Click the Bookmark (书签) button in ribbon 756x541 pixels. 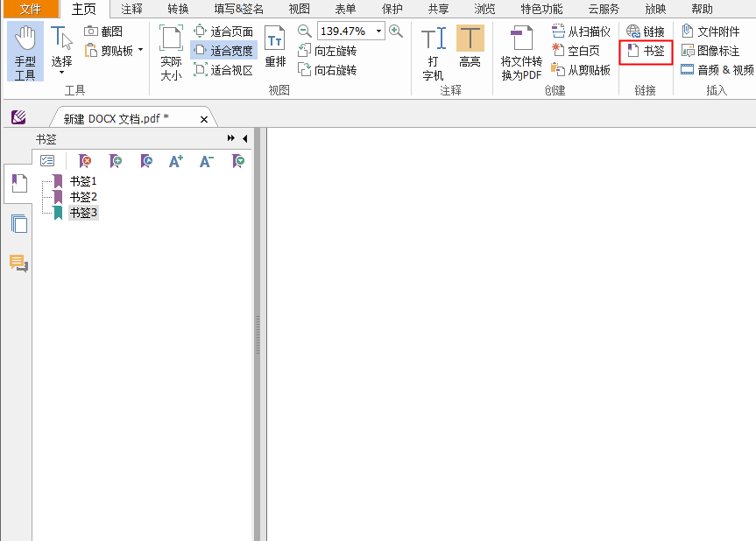tap(646, 51)
